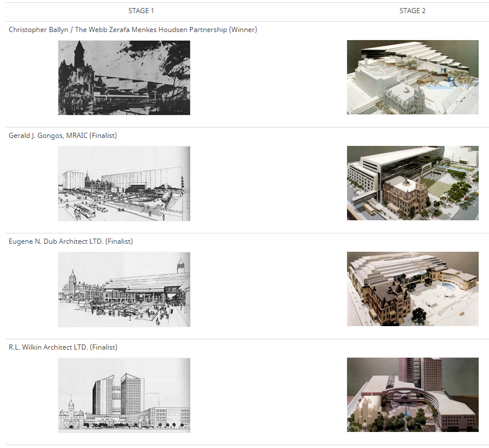Click (Finalist) label beside Gongos

(103, 136)
